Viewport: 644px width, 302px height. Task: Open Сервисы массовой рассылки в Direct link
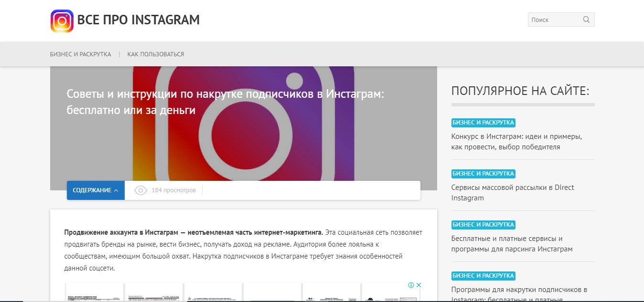[x=513, y=193]
